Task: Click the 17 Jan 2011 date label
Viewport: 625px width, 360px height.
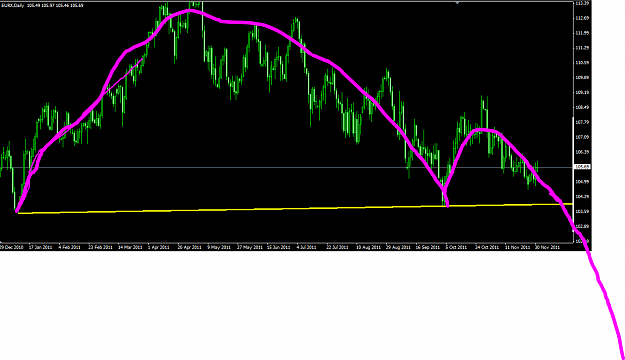Action: click(x=41, y=247)
